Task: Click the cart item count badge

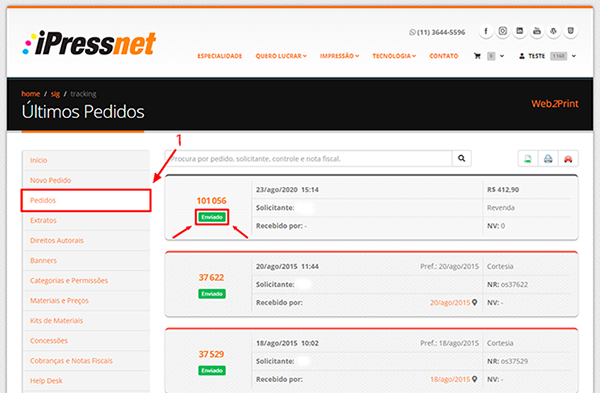Action: [x=491, y=56]
